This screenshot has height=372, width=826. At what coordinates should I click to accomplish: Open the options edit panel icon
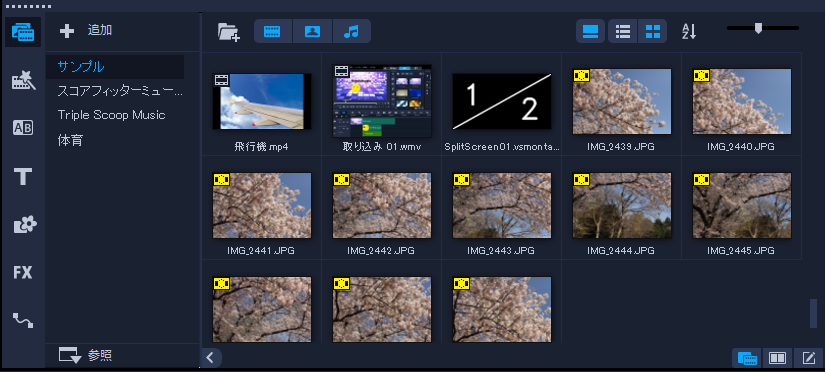809,358
